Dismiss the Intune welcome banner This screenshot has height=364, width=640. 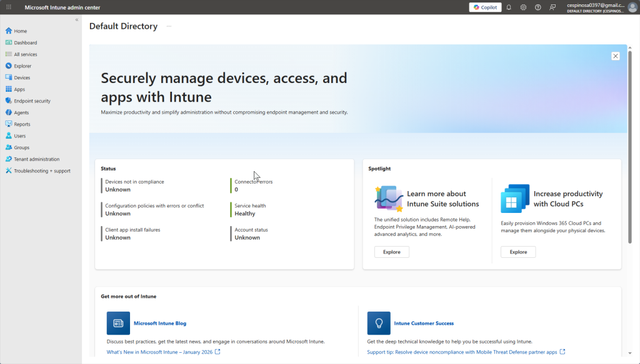(x=616, y=56)
